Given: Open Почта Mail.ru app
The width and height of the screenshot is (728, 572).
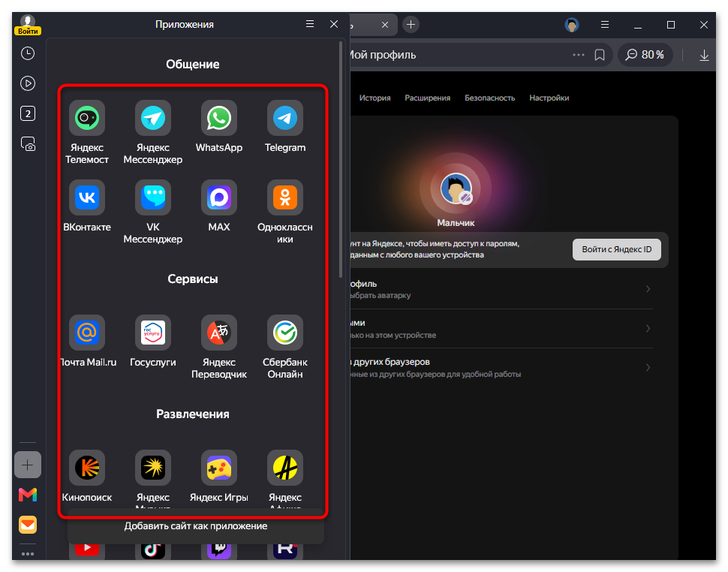Looking at the screenshot, I should (87, 333).
